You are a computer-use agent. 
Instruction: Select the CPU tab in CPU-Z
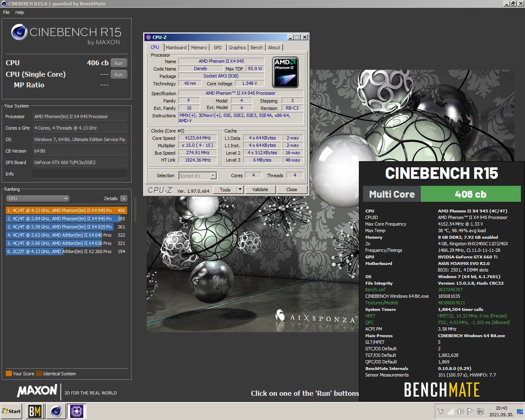(155, 47)
